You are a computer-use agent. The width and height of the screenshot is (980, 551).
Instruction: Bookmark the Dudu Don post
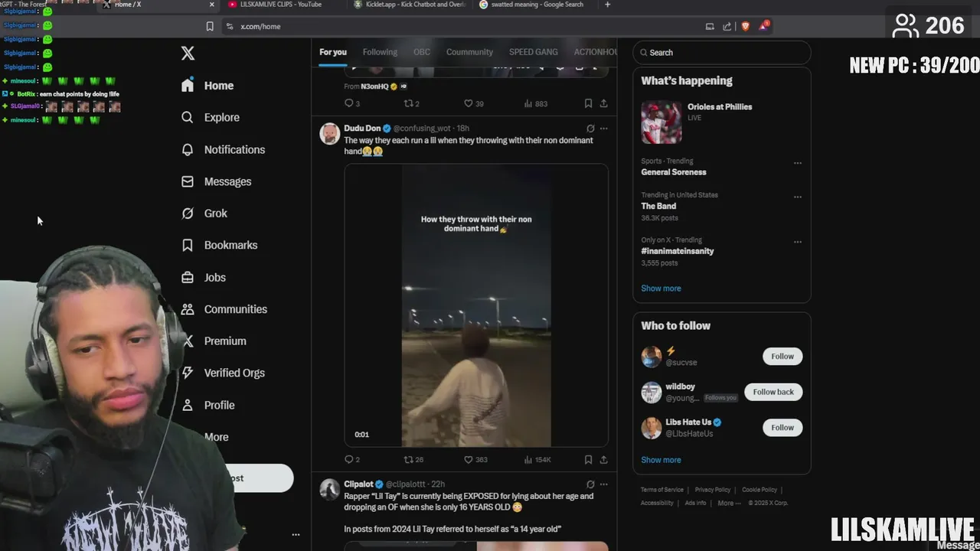(x=588, y=459)
